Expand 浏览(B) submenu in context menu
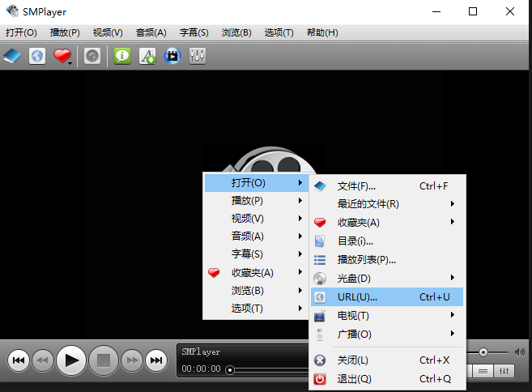This screenshot has height=392, width=532. point(257,291)
